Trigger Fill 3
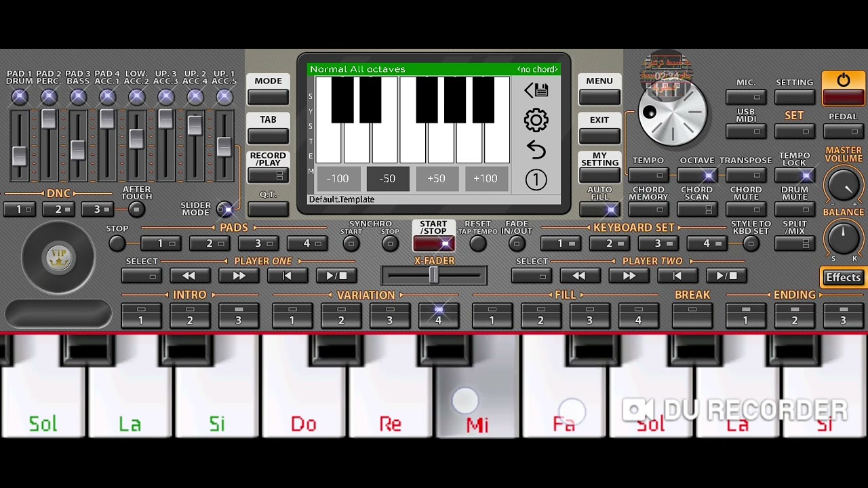The image size is (868, 488). click(x=589, y=316)
